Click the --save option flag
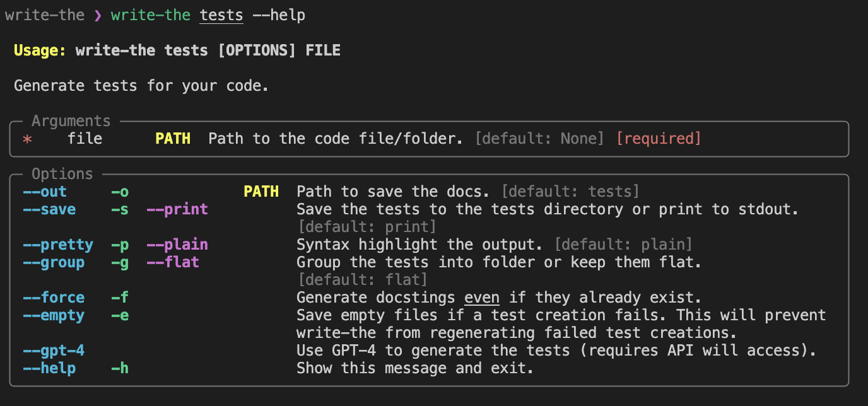Screen dimensions: 868x406 49,209
